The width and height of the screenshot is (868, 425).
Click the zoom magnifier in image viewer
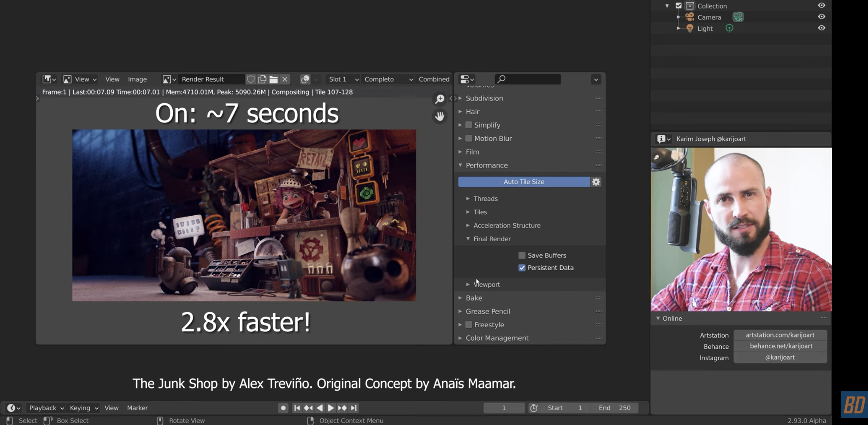pos(440,99)
